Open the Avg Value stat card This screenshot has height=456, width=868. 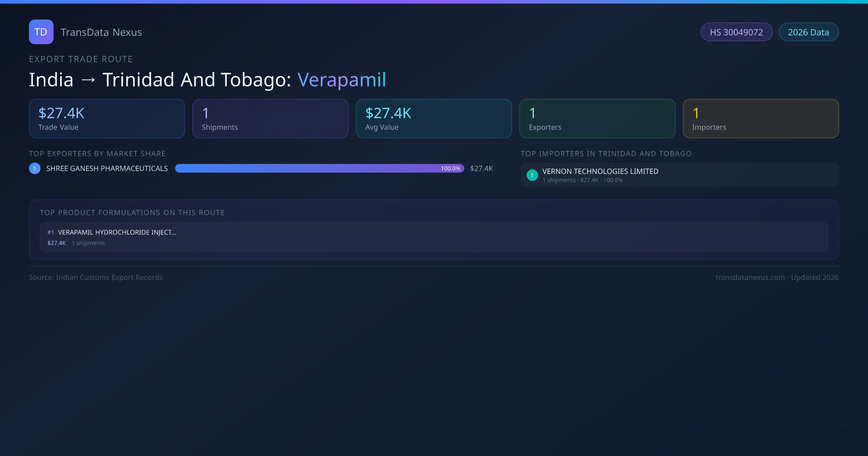pyautogui.click(x=434, y=118)
